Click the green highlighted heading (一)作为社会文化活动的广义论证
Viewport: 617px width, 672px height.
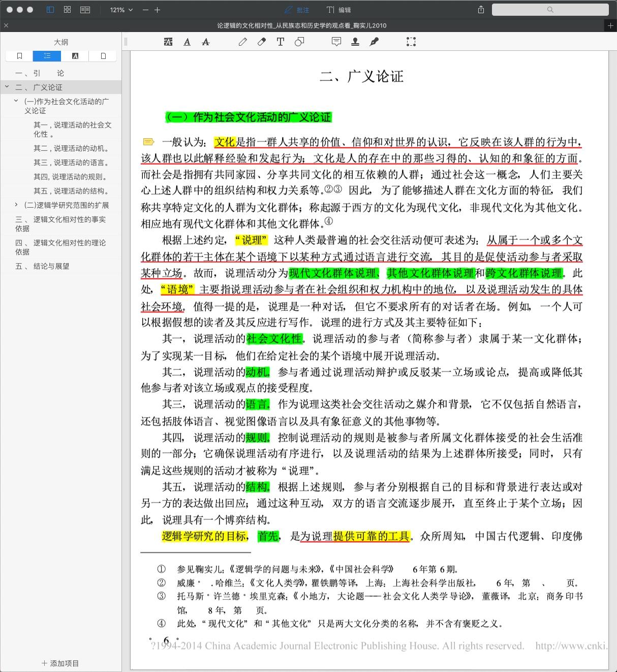(x=248, y=117)
